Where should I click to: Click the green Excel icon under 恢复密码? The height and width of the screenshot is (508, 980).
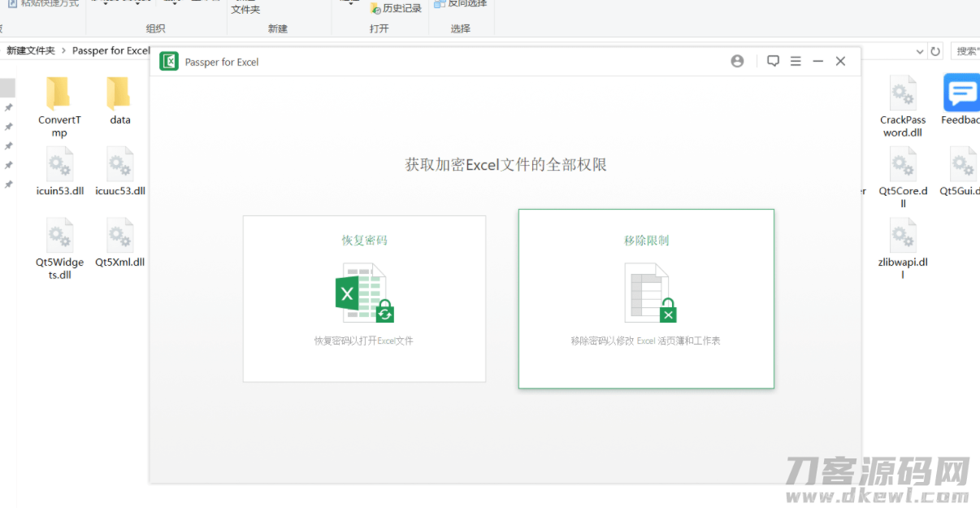pyautogui.click(x=364, y=293)
